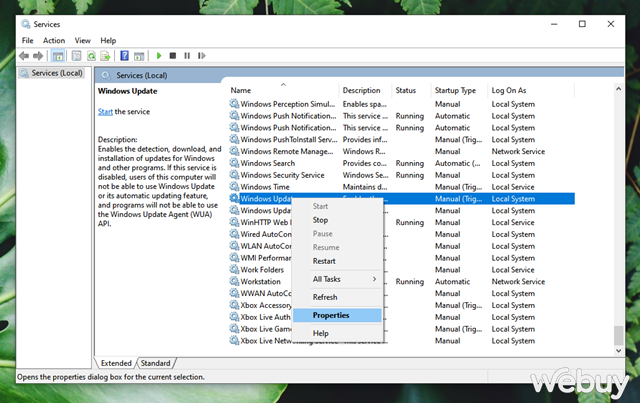Click gear icon next to Xbox Live Auth
Screen dimensions: 640x403
(x=234, y=317)
